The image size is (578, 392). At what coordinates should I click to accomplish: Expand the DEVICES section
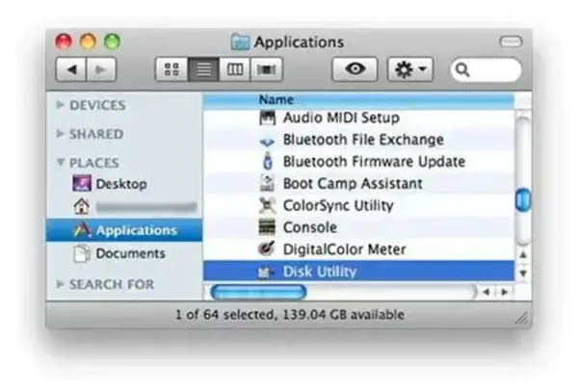coord(60,105)
